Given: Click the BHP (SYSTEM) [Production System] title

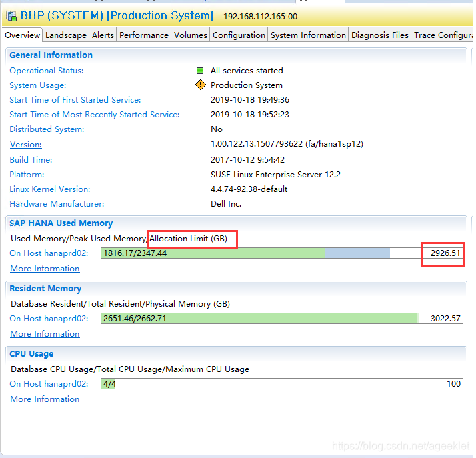Looking at the screenshot, I should (117, 16).
